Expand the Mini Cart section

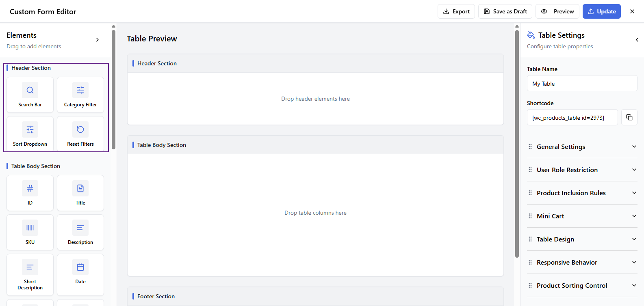(582, 216)
